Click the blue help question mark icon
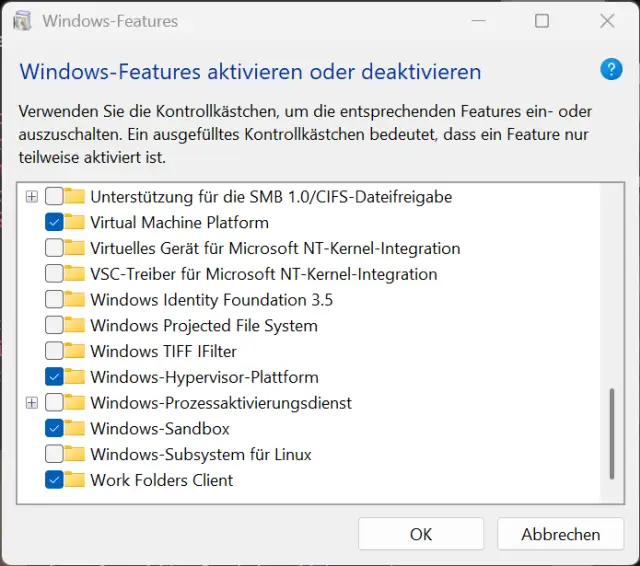Viewport: 640px width, 566px height. point(611,69)
